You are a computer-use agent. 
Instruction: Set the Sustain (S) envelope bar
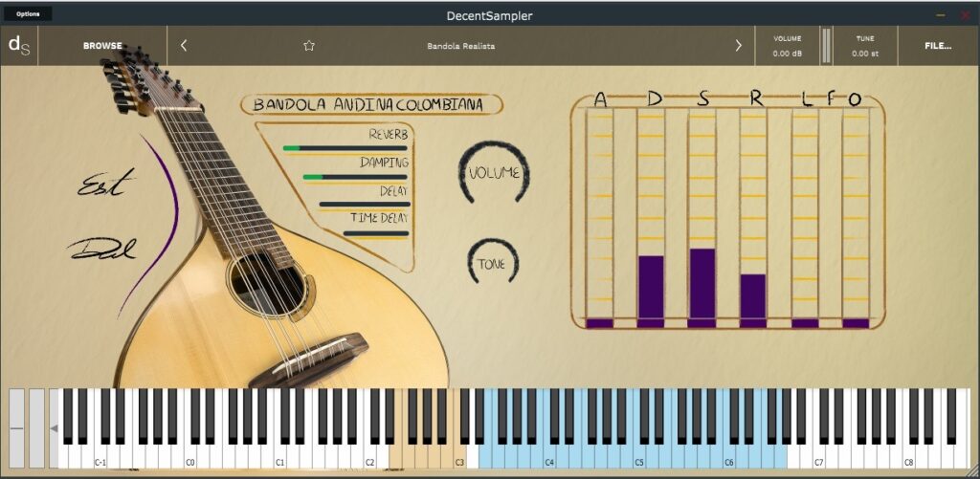tap(702, 217)
